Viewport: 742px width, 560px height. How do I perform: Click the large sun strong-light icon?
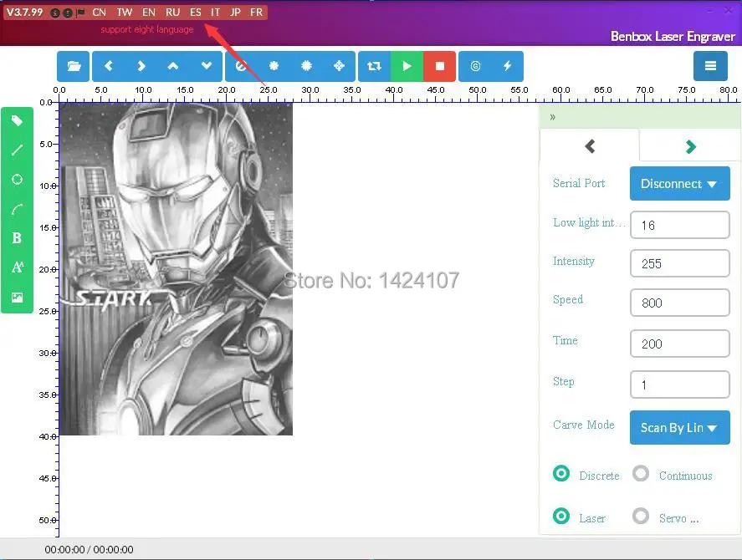pos(307,66)
